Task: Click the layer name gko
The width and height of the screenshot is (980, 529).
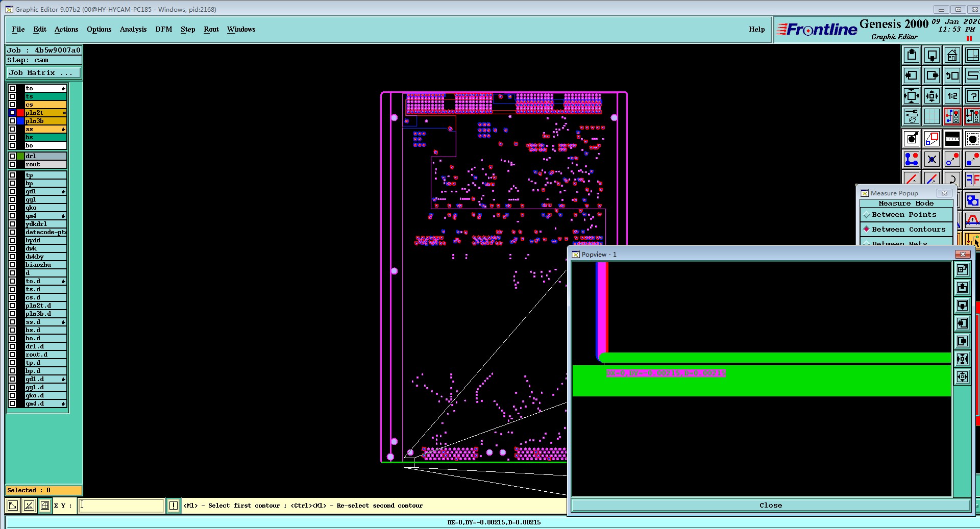Action: (x=46, y=208)
